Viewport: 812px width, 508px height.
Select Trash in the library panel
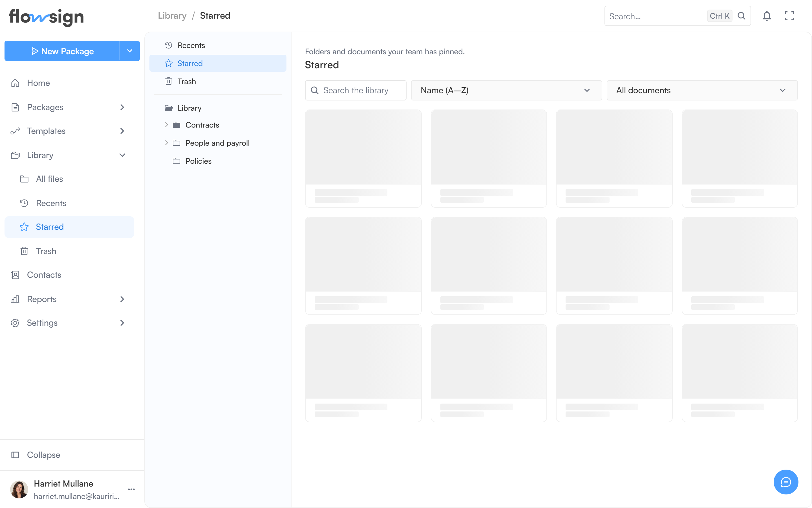[x=218, y=81]
